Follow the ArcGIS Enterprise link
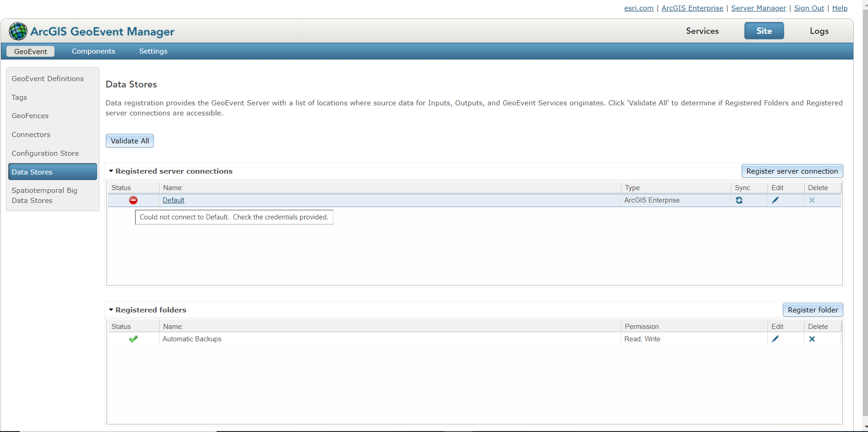This screenshot has height=432, width=868. 692,8
